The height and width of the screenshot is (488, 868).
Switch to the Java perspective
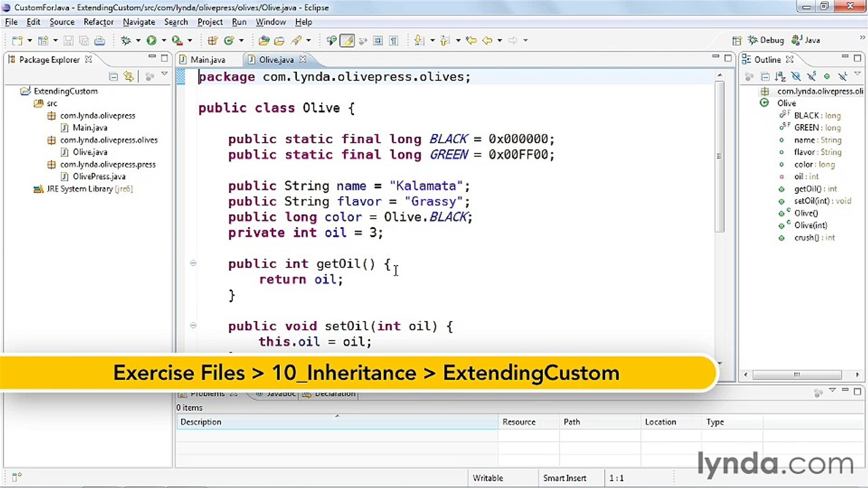(806, 41)
